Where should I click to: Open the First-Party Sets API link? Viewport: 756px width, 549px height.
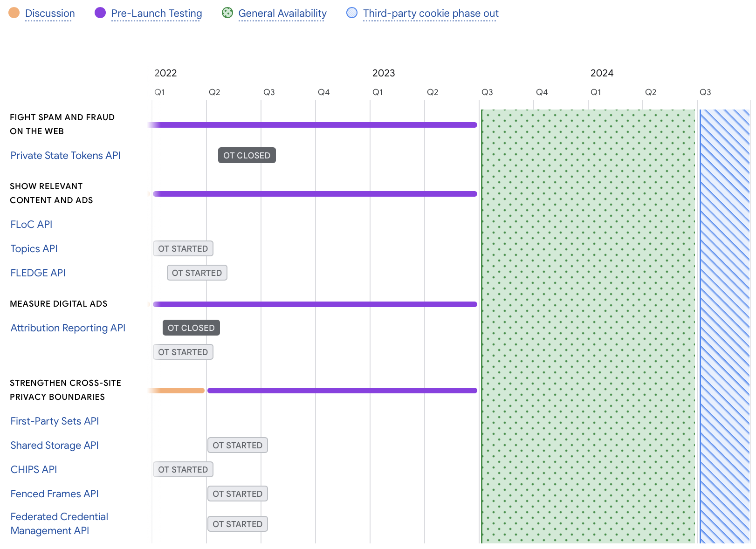click(x=55, y=421)
